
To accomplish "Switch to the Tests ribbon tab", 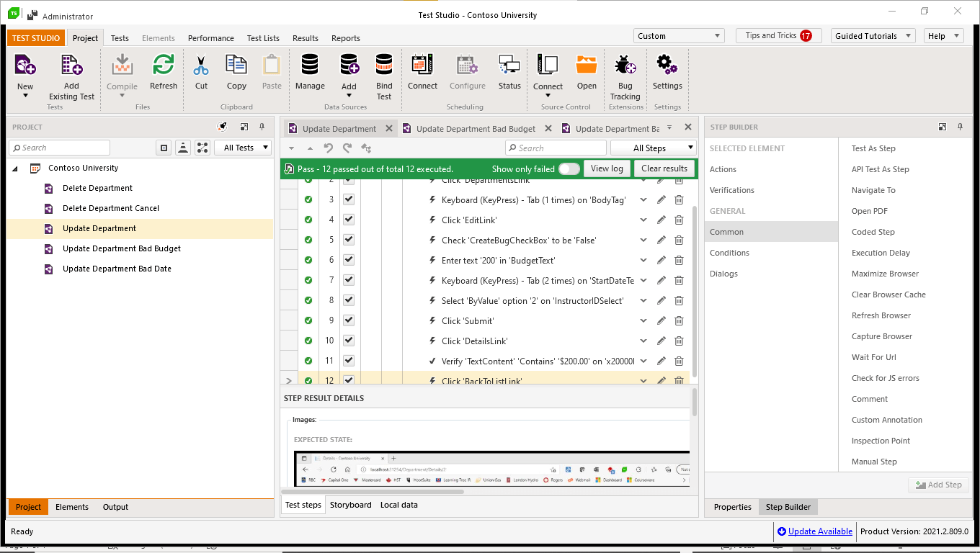I will pyautogui.click(x=120, y=38).
